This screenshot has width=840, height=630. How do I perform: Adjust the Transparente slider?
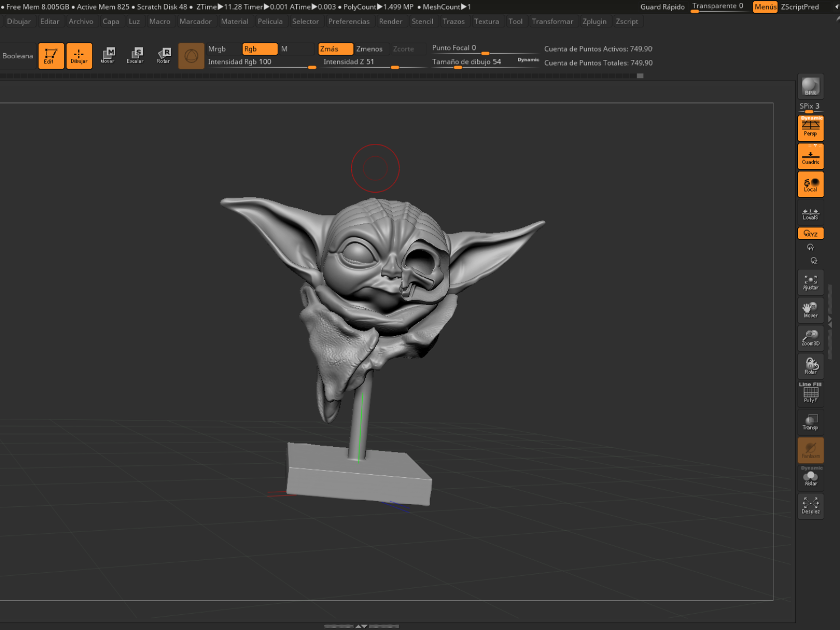[x=719, y=7]
